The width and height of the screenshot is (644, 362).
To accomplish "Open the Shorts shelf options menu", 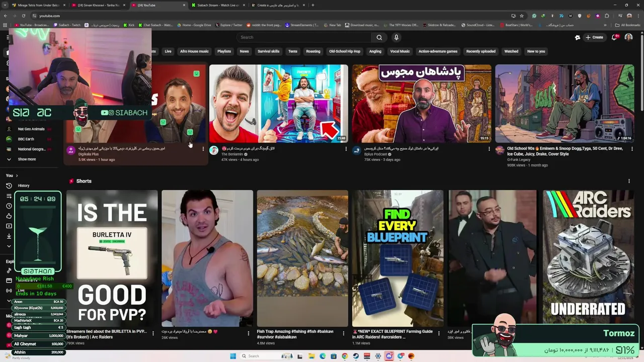I will coord(629,181).
